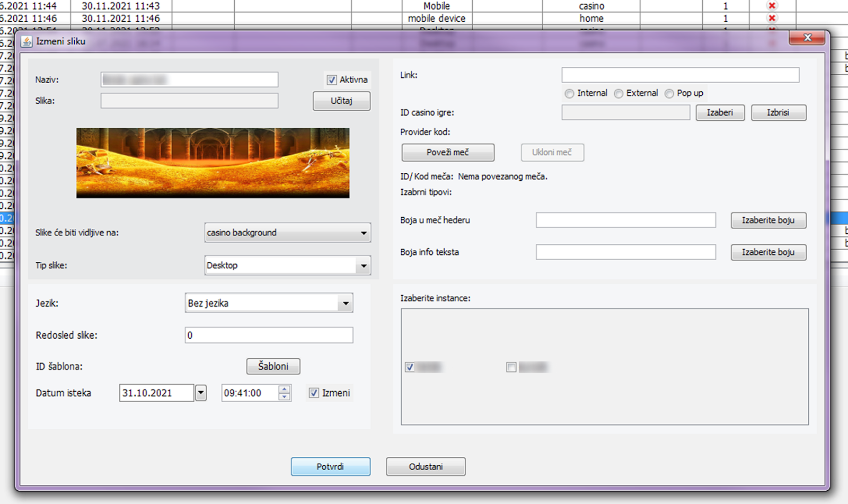Screen dimensions: 848x504
Task: Click the Redosled slike input field
Action: coord(269,335)
